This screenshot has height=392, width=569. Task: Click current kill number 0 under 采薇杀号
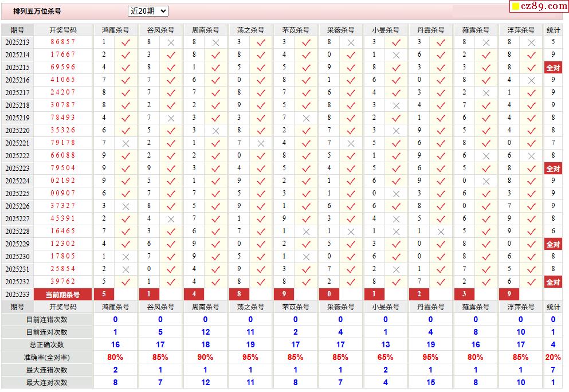point(329,294)
